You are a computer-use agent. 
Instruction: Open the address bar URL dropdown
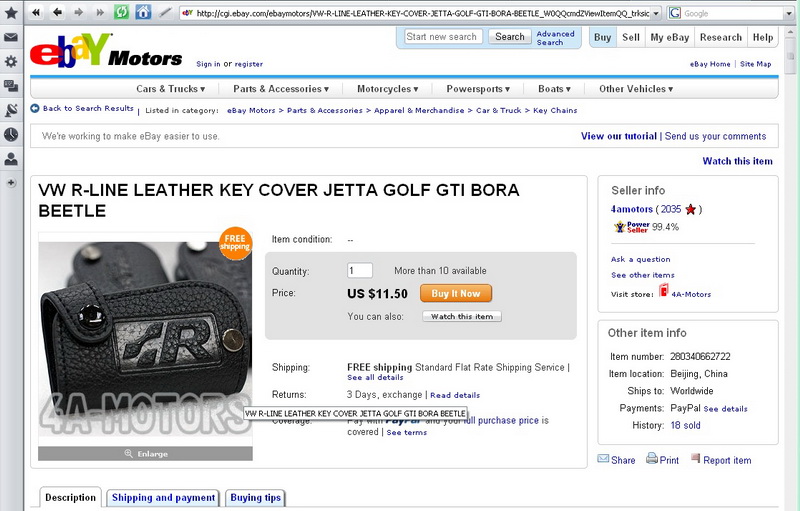[x=656, y=13]
